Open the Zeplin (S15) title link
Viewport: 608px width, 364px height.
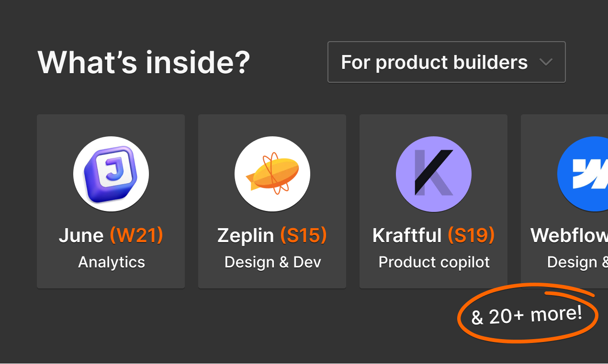pos(272,235)
